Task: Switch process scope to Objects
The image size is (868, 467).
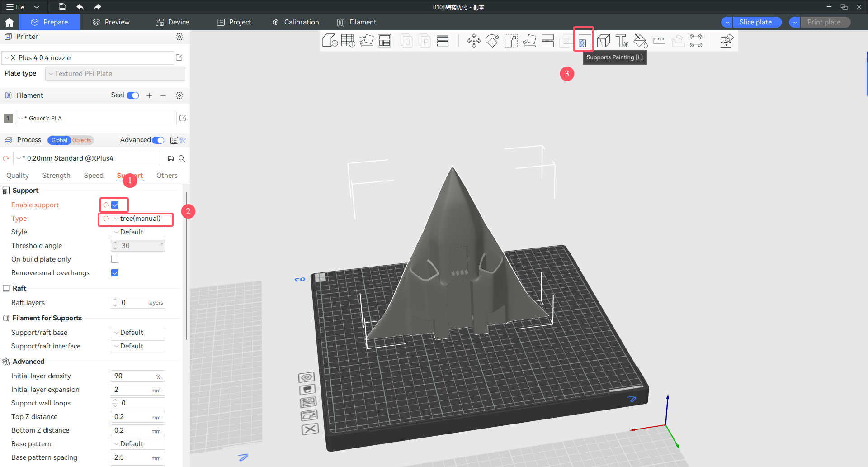Action: tap(82, 140)
